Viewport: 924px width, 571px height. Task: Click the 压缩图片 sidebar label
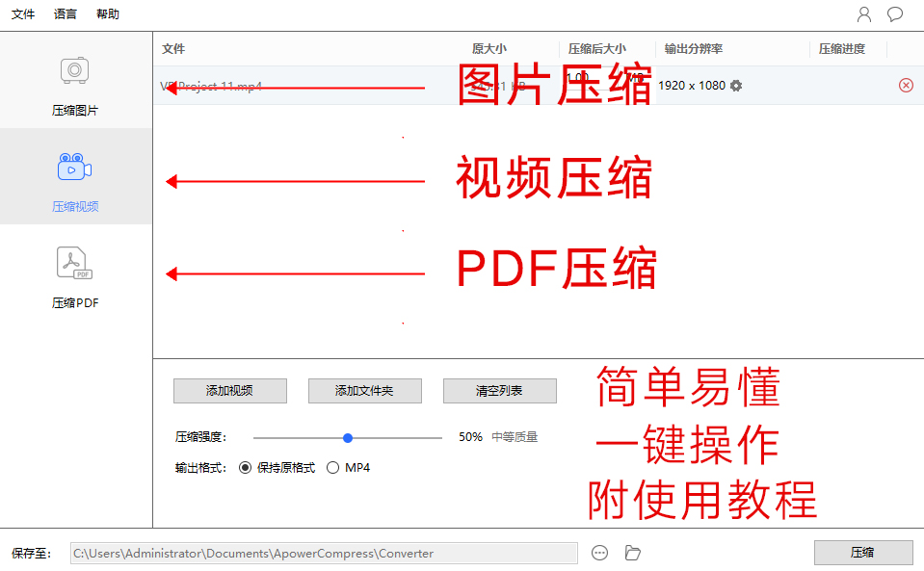75,111
